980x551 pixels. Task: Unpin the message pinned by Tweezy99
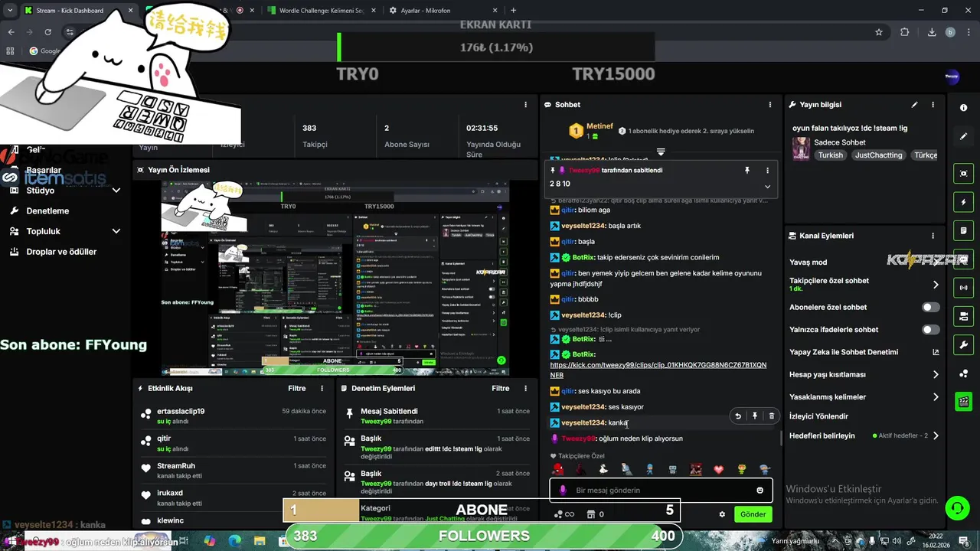(747, 171)
